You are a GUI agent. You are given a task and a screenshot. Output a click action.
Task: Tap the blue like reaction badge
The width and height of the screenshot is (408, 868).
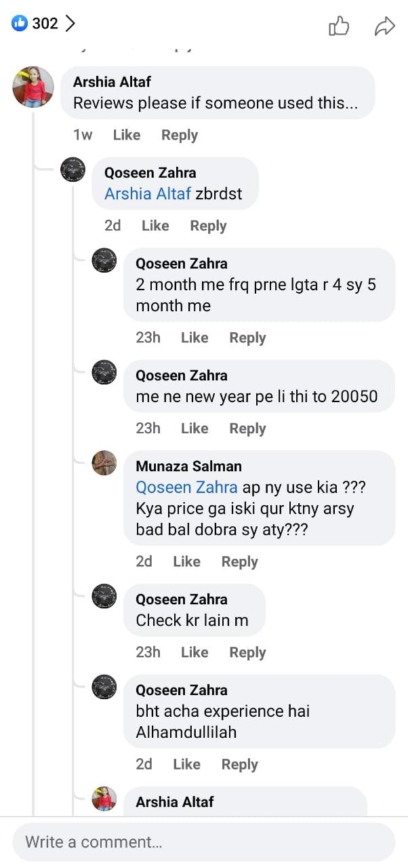point(20,23)
